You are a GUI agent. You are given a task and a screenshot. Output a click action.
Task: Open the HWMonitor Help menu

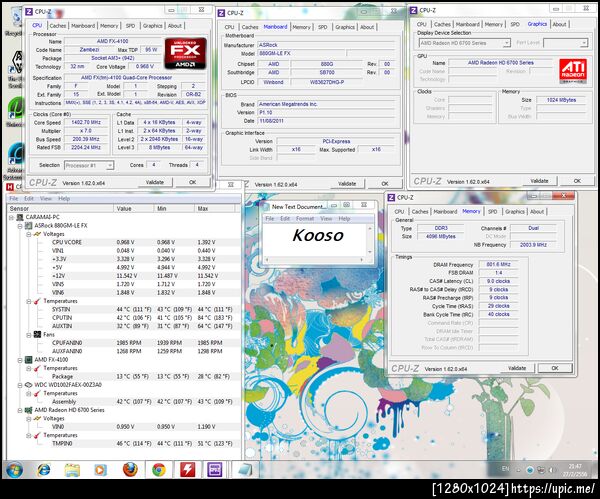64,199
